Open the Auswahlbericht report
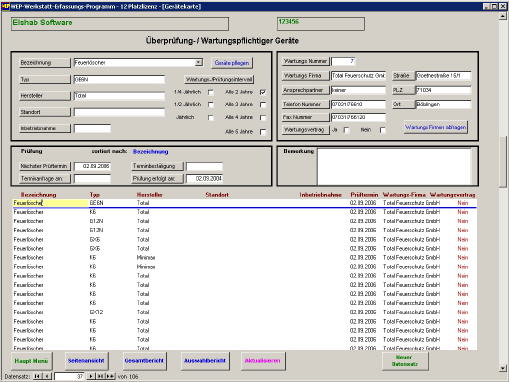Image resolution: width=509 pixels, height=382 pixels. [x=205, y=361]
